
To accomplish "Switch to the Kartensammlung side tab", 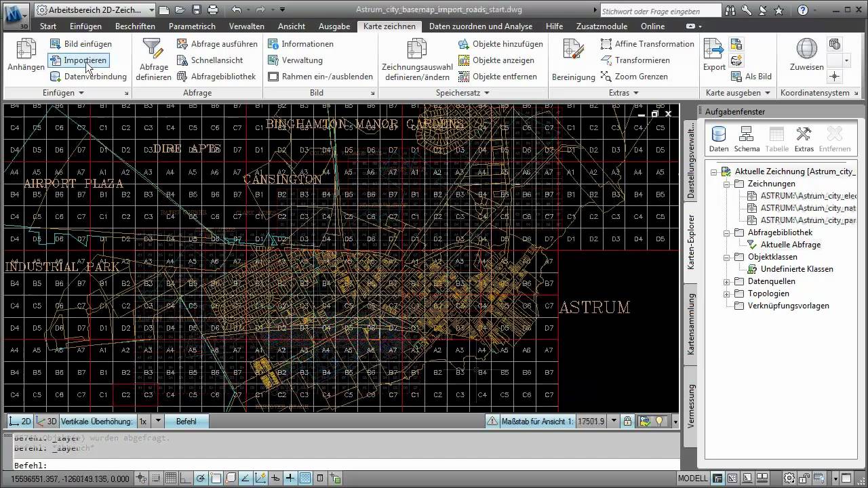I will click(690, 324).
